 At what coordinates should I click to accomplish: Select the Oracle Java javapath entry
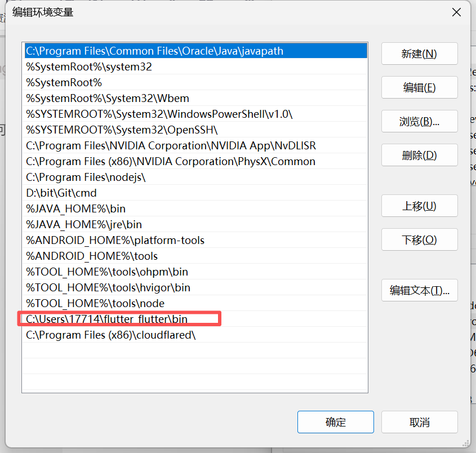coord(195,51)
